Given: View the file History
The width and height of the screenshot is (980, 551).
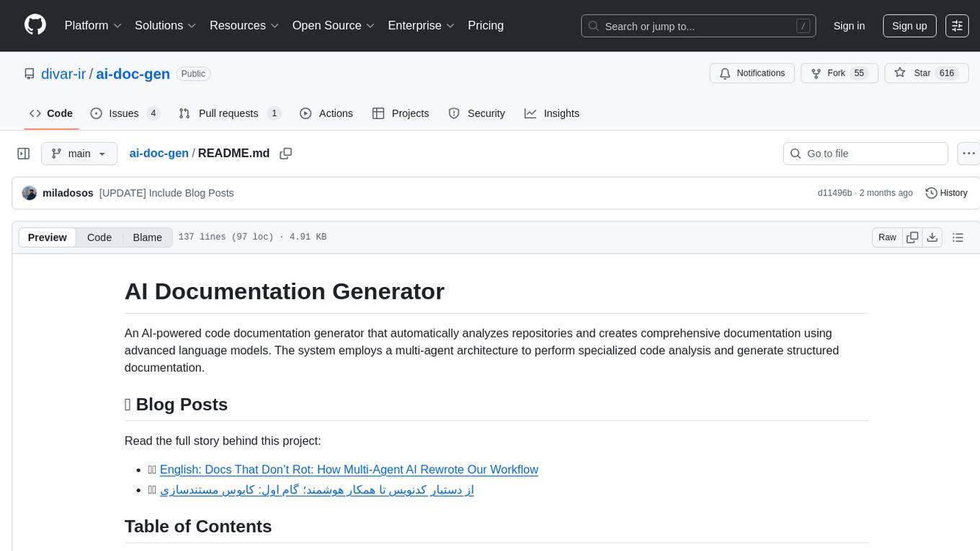Looking at the screenshot, I should click(946, 193).
